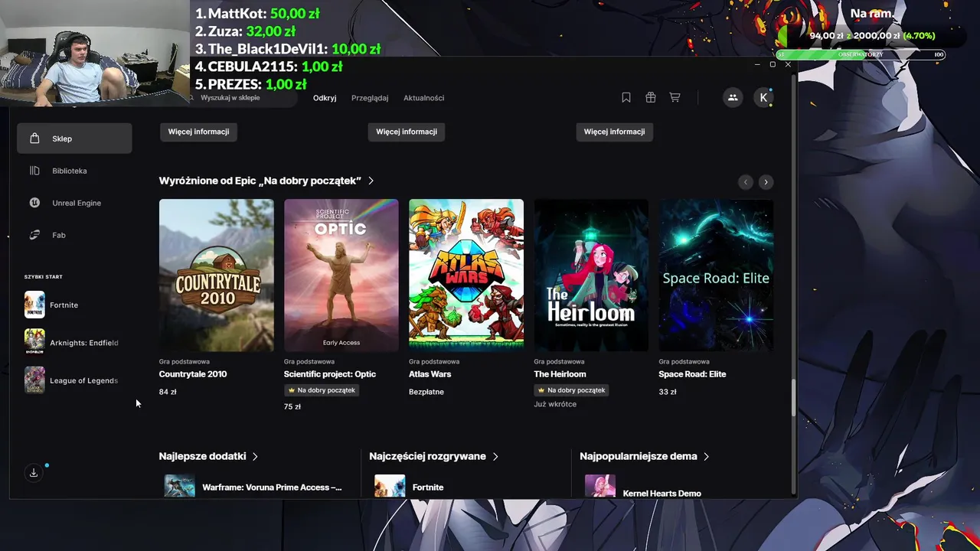Open Kernel Hearts Demo thumbnail
Viewport: 980px width, 551px height.
(600, 486)
